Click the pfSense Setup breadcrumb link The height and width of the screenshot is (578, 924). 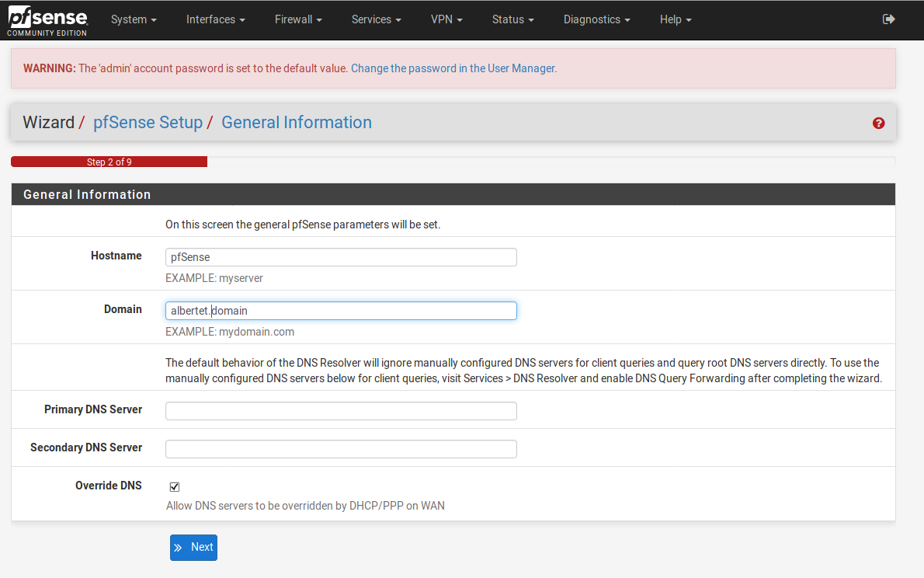point(148,122)
